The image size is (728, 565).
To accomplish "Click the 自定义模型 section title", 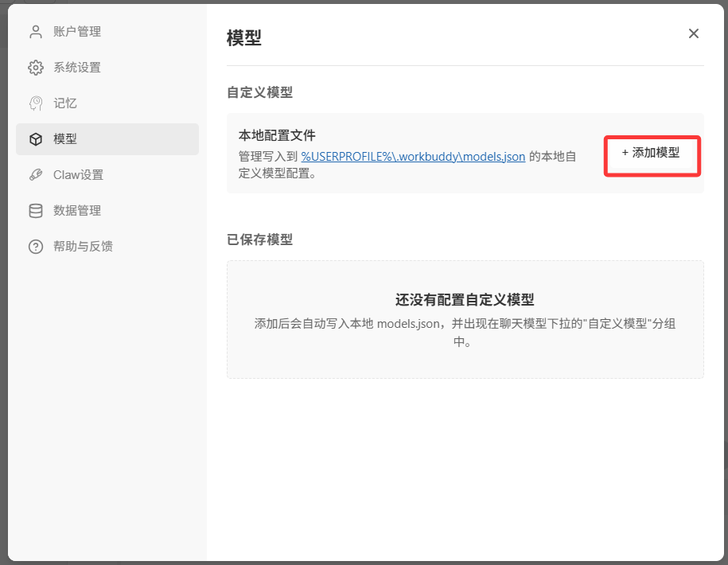I will 260,92.
